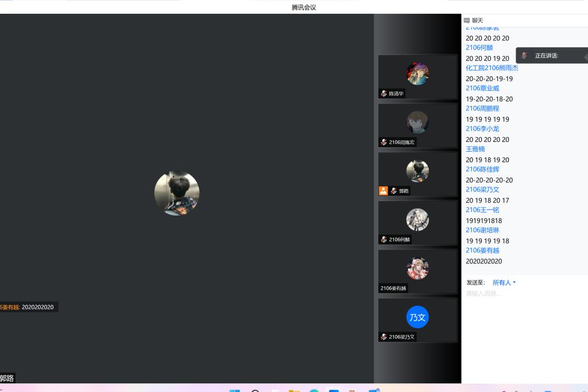
Task: Select the blue 乃文 avatar tile
Action: 417,317
